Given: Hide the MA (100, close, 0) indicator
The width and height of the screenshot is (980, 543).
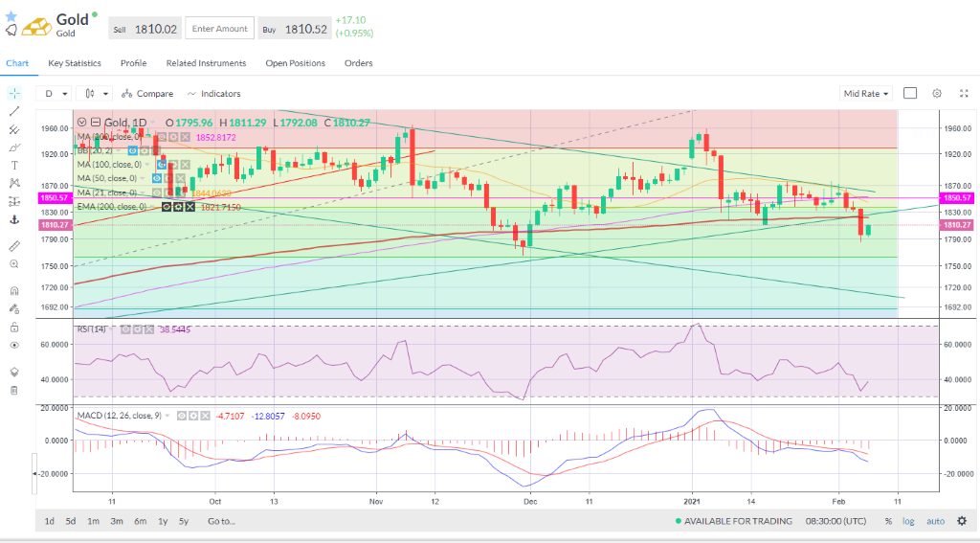Looking at the screenshot, I should pyautogui.click(x=162, y=165).
